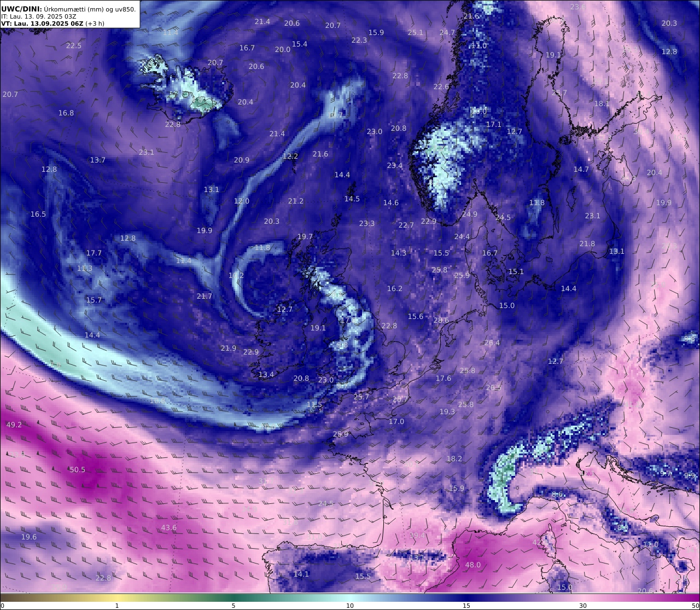This screenshot has height=610, width=700.
Task: Click the 26.4 value on the map
Action: pyautogui.click(x=492, y=342)
